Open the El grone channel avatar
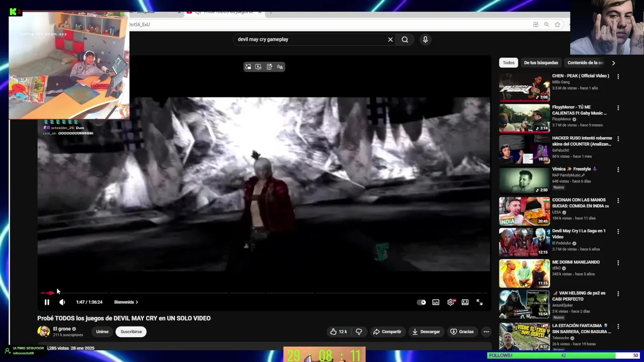 44,331
